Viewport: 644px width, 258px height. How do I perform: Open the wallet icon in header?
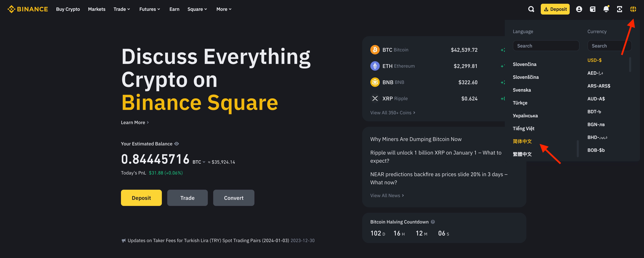tap(592, 9)
